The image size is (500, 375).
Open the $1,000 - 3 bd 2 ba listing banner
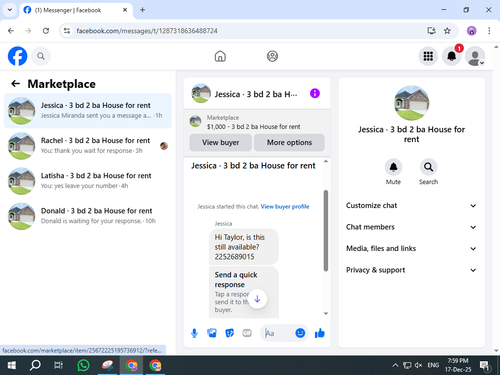(x=257, y=122)
